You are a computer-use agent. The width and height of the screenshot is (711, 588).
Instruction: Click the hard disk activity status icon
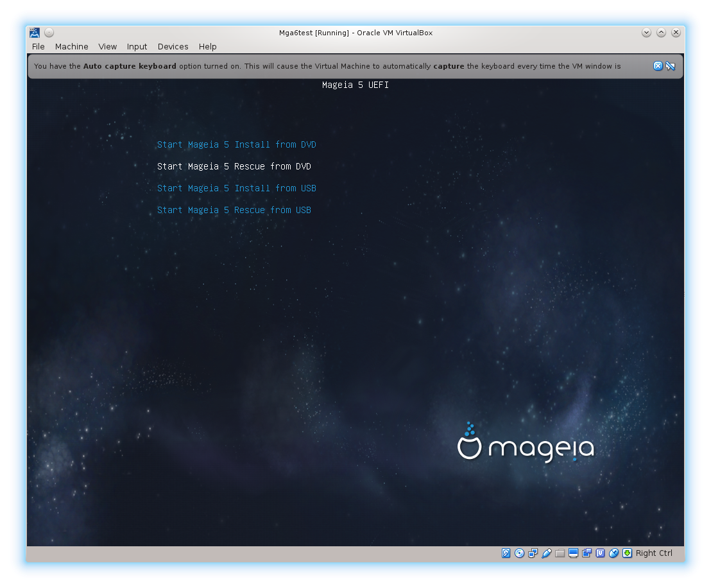pyautogui.click(x=506, y=553)
